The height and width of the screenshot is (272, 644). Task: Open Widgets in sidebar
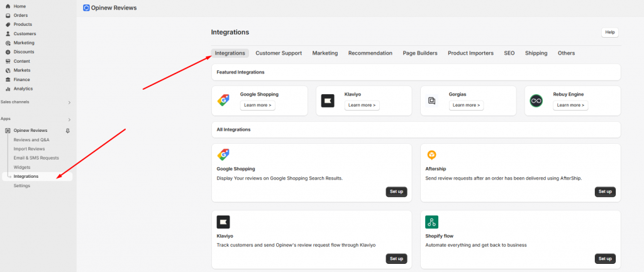pos(22,167)
